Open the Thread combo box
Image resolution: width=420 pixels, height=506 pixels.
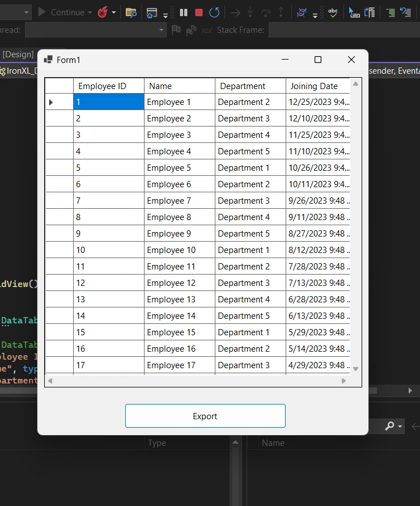point(95,29)
